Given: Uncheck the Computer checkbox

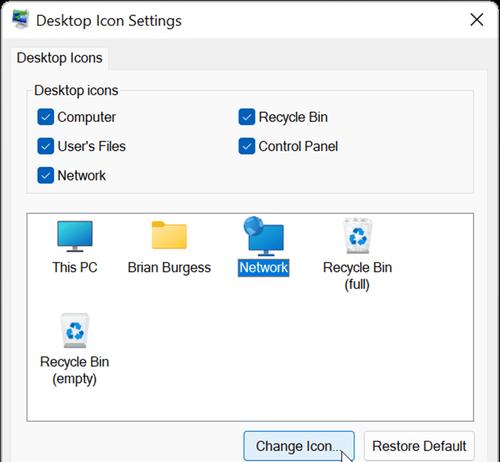Looking at the screenshot, I should (46, 117).
